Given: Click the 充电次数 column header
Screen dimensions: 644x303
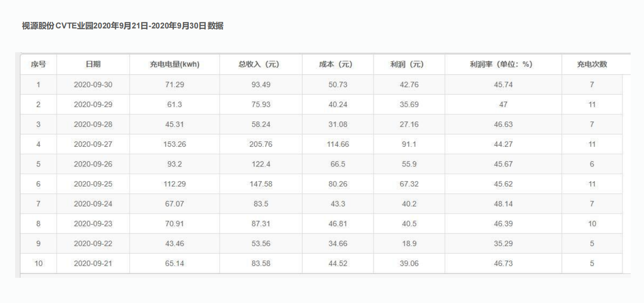Looking at the screenshot, I should click(x=592, y=65).
